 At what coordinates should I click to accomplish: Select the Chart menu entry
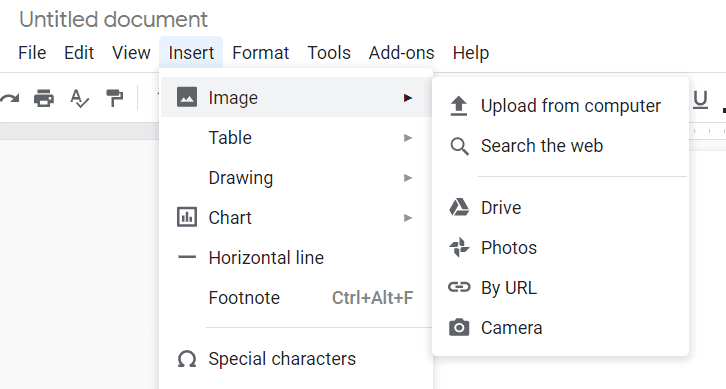(x=296, y=218)
